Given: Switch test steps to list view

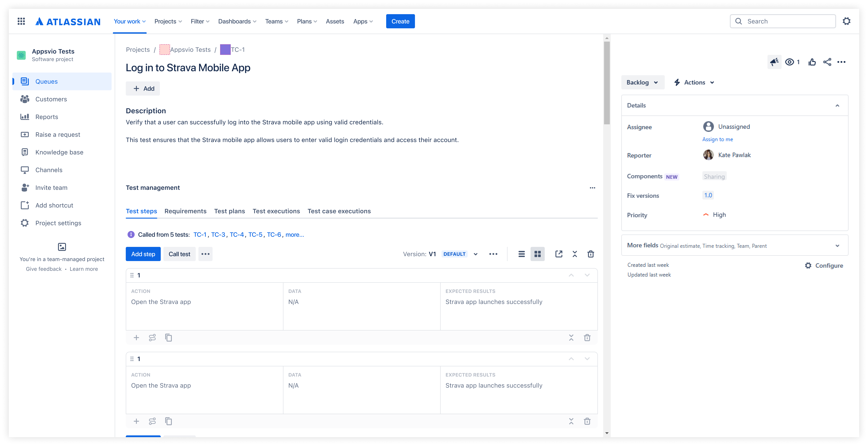Looking at the screenshot, I should tap(521, 254).
